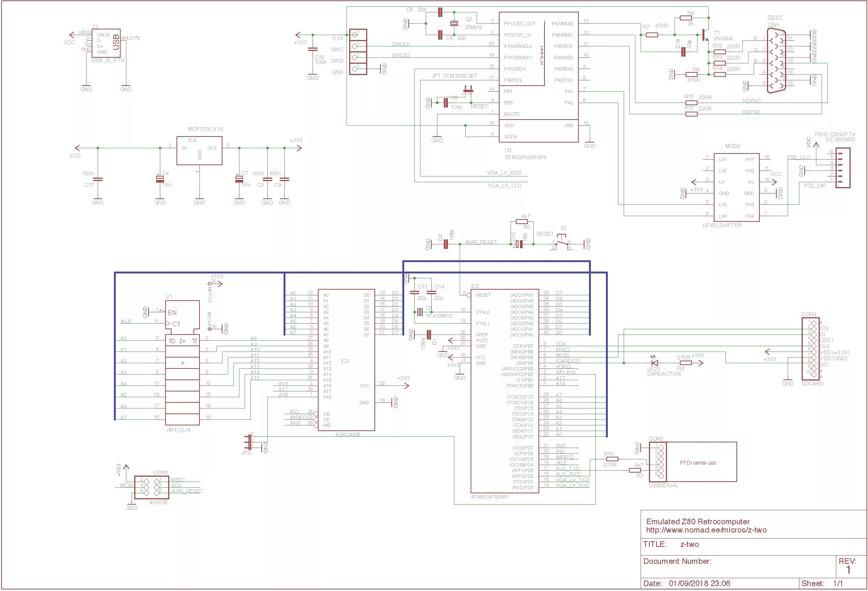Select the ATMEGA1284P IC2 chip body

tap(504, 390)
